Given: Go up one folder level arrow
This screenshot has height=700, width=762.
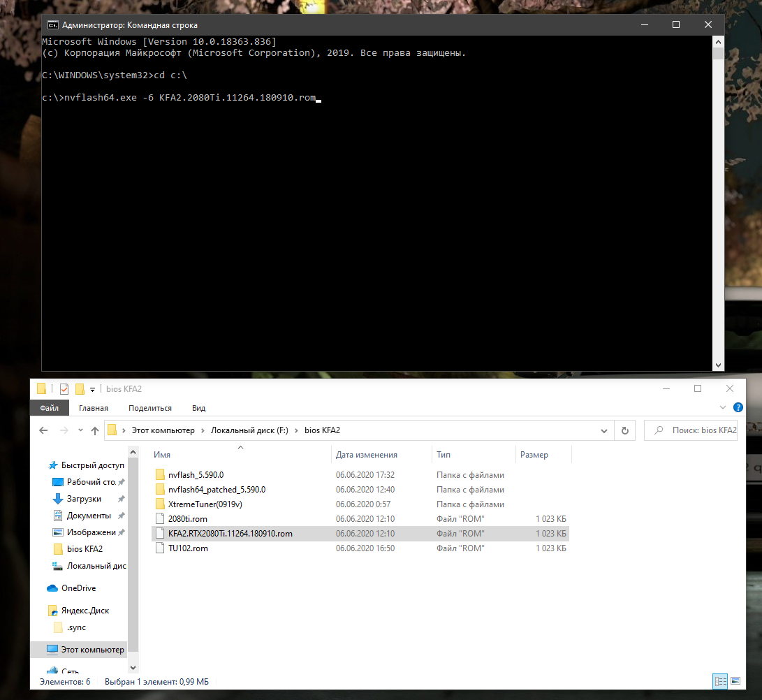Looking at the screenshot, I should click(x=95, y=430).
